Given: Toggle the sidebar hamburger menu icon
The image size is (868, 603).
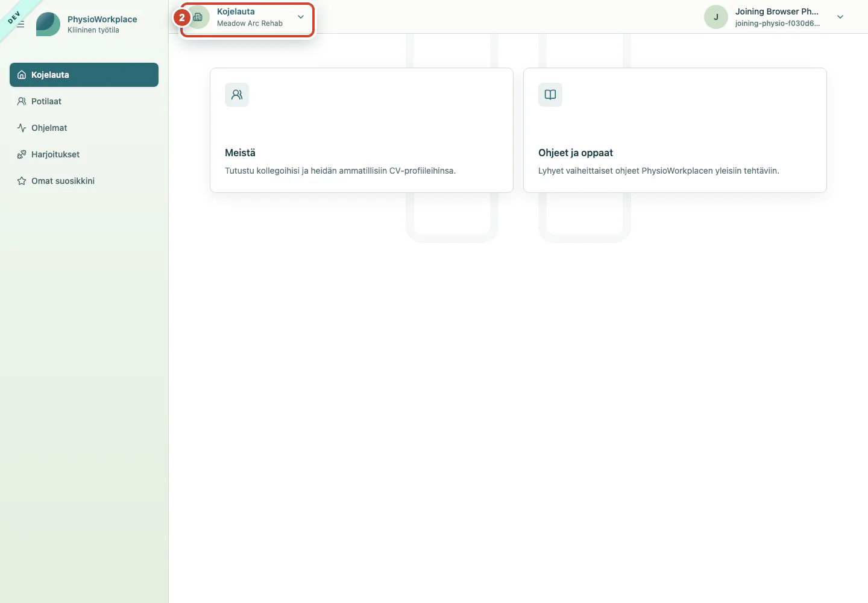Looking at the screenshot, I should coord(20,24).
